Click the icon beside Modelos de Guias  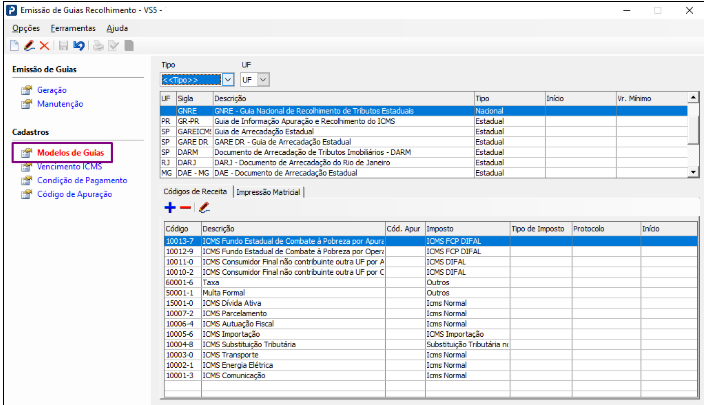[x=26, y=153]
